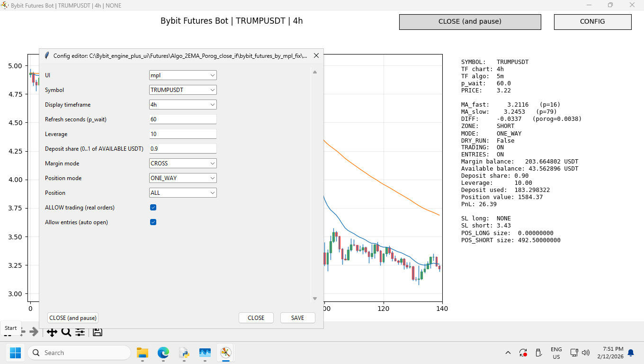Click the Save figure floppy disk icon

pos(98,332)
